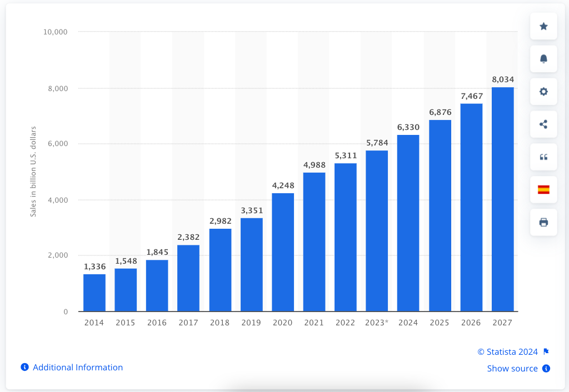Click the 2020 bar showing 4,248

coord(283,252)
